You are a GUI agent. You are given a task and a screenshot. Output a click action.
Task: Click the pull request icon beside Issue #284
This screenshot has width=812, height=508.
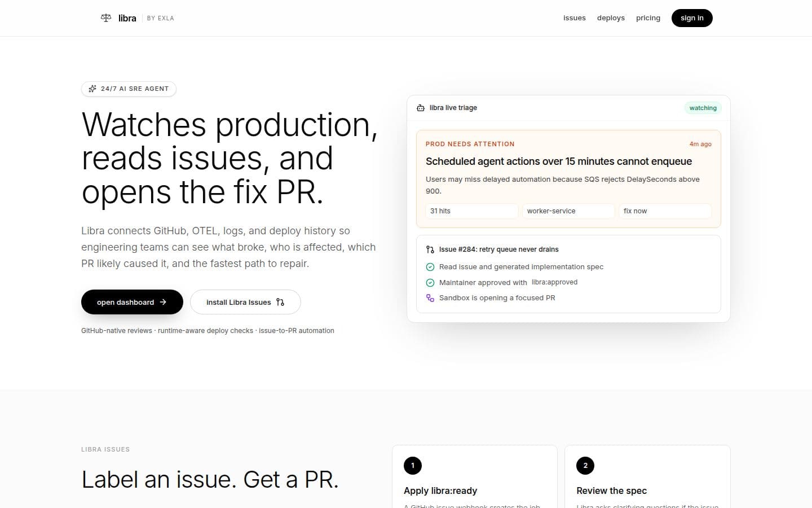[x=430, y=249]
